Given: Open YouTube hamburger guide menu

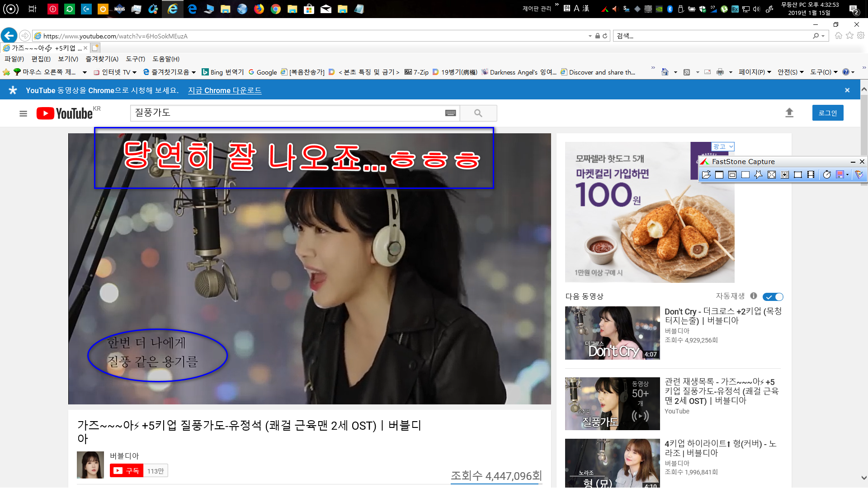Looking at the screenshot, I should point(24,113).
